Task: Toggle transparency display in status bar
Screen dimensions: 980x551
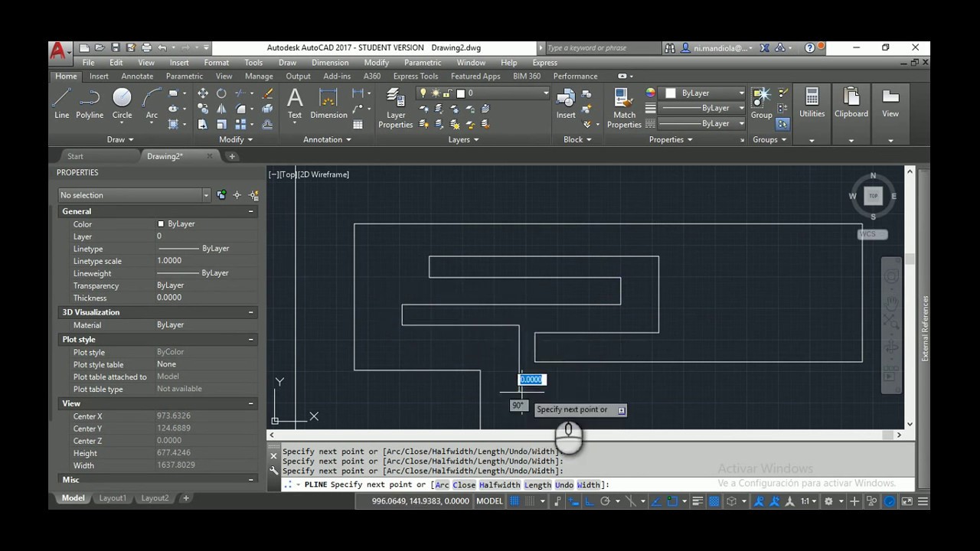Action: pos(714,501)
